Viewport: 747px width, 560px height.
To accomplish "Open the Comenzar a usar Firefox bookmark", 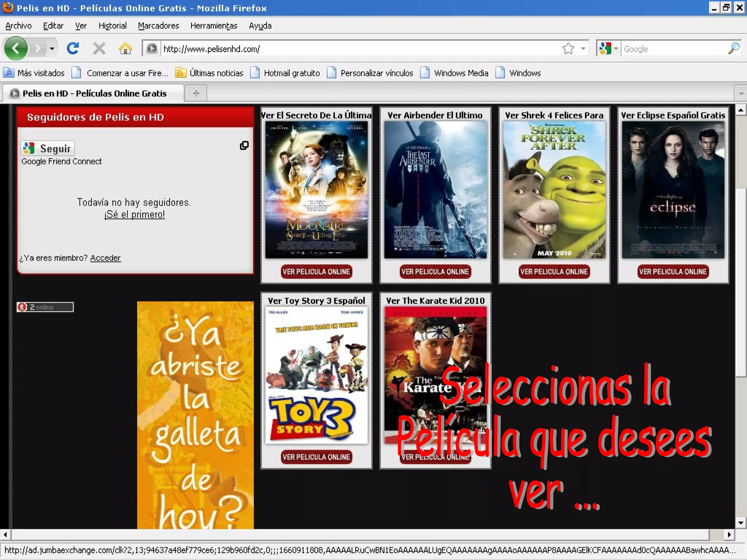I will click(x=120, y=73).
